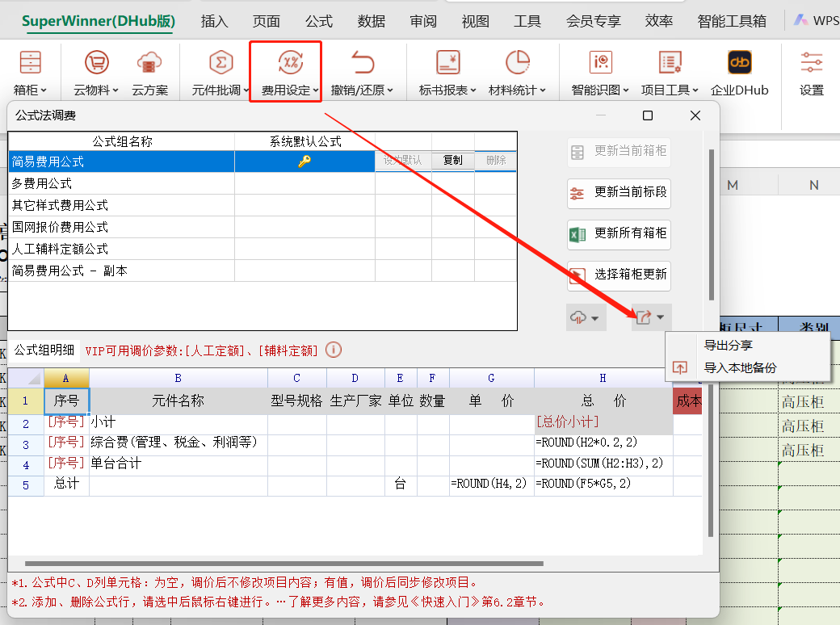This screenshot has height=625, width=840.
Task: Open the 企业DHub icon
Action: [739, 62]
